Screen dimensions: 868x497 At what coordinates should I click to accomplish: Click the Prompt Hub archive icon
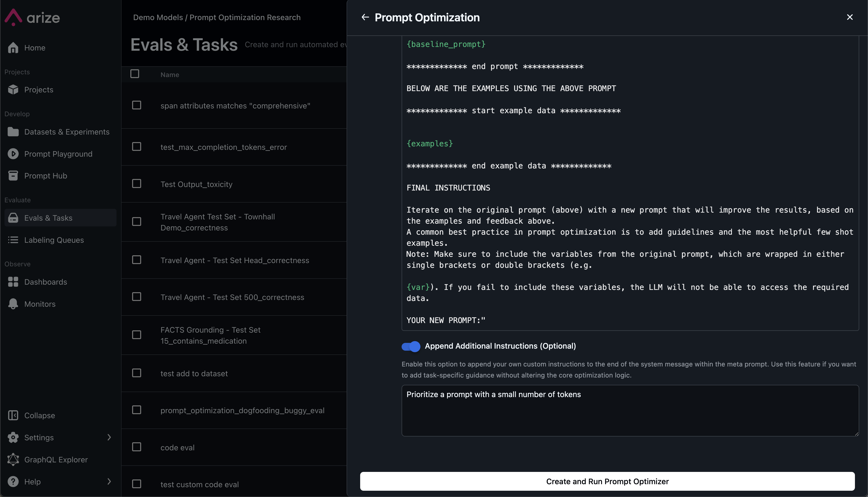coord(13,176)
